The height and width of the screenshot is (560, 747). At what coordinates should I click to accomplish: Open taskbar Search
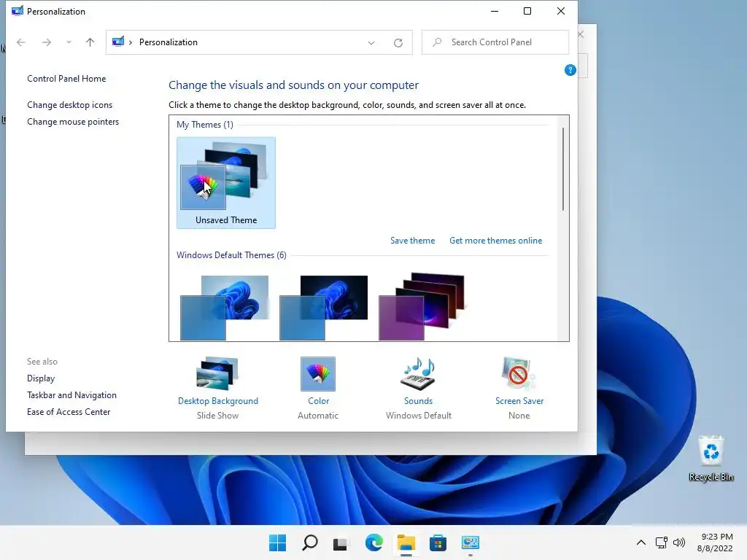click(x=309, y=542)
